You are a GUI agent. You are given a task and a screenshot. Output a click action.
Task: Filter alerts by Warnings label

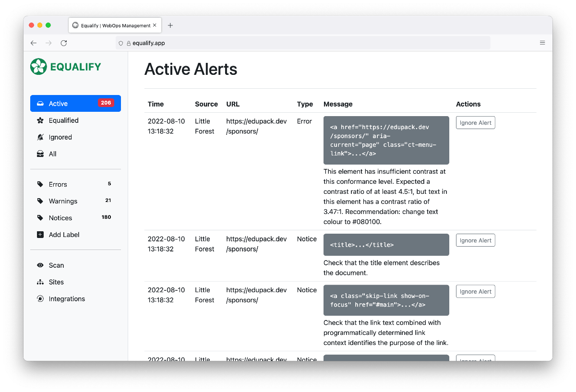click(x=62, y=201)
